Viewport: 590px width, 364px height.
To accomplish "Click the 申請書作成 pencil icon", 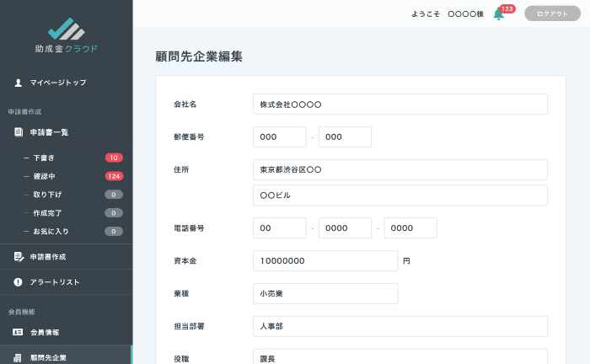I will click(x=18, y=256).
